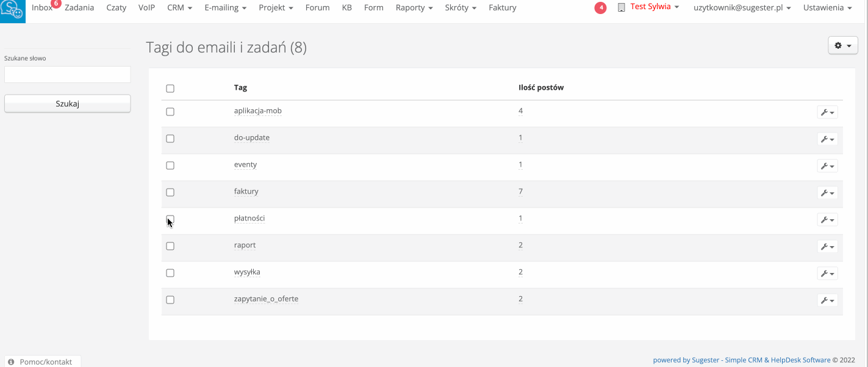The height and width of the screenshot is (367, 868).
Task: Open Forum in the top menu
Action: click(x=318, y=8)
